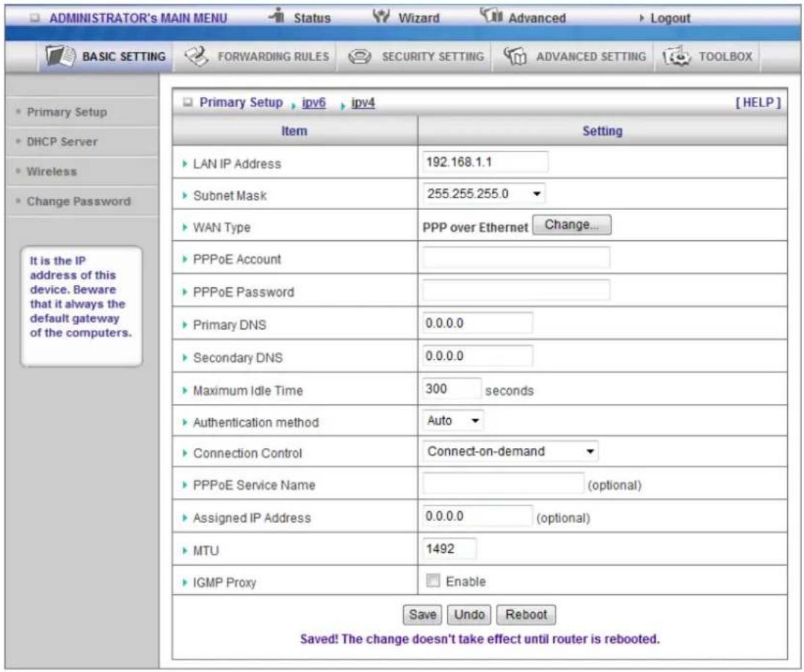Open DHCP Server in the sidebar
The width and height of the screenshot is (804, 672).
[x=62, y=142]
